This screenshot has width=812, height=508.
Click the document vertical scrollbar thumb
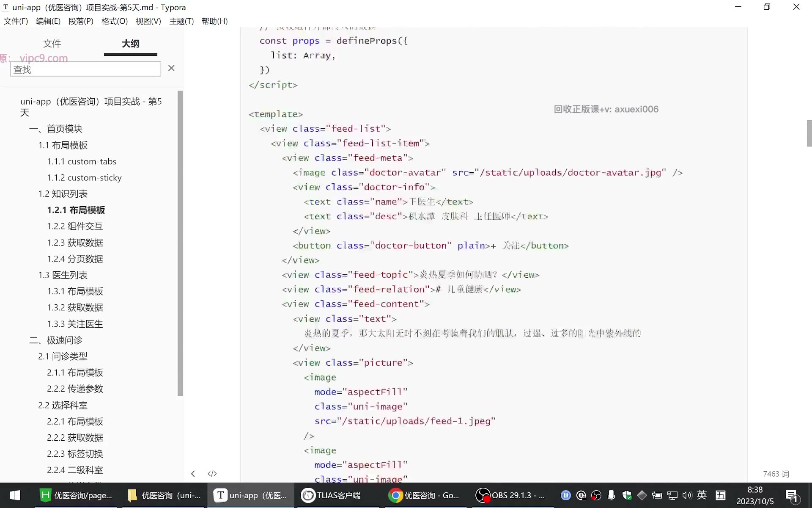tap(809, 133)
